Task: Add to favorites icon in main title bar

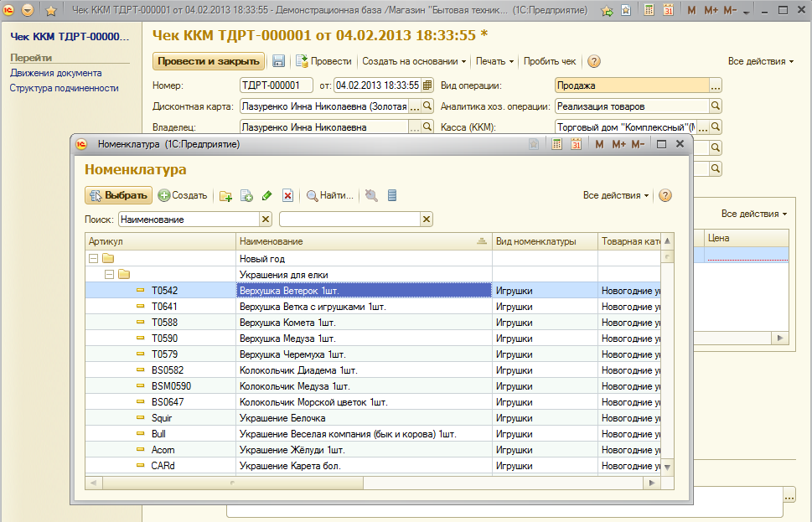Action: point(607,10)
